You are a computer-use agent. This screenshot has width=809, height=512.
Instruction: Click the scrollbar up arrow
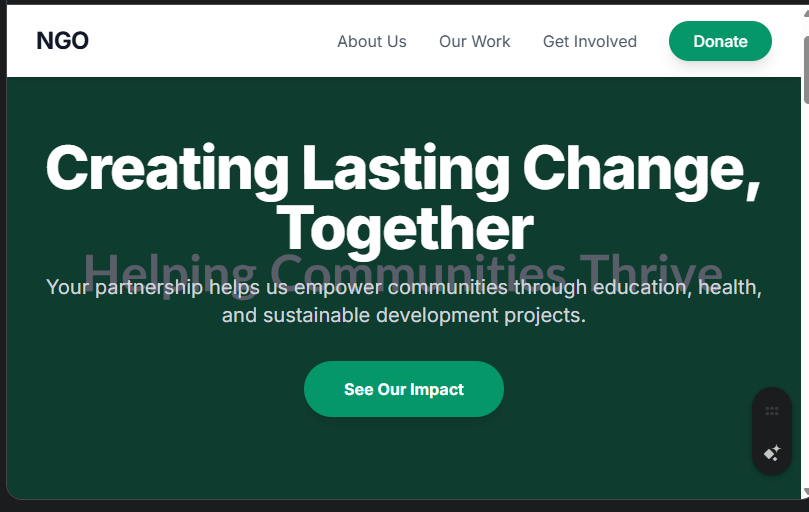(x=805, y=10)
